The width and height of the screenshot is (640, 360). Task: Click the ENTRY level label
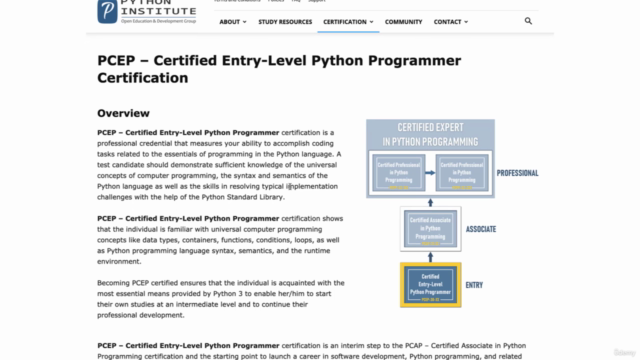[x=474, y=285]
